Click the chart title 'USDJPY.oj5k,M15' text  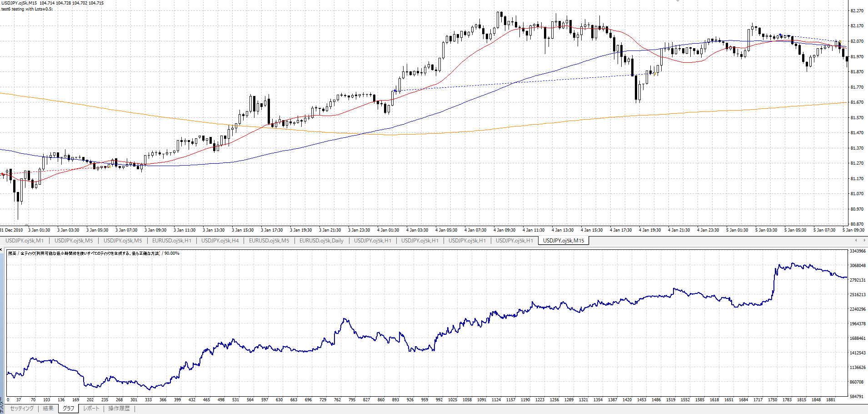[19, 3]
